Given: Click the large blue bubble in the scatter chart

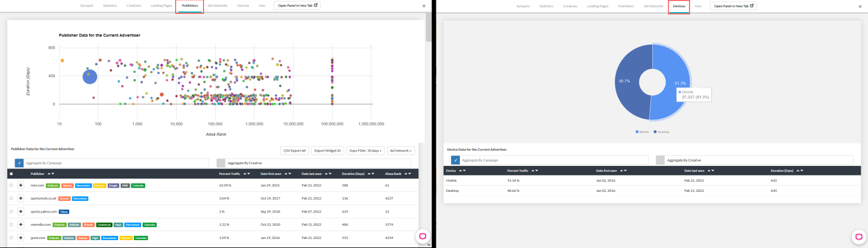Looking at the screenshot, I should (x=90, y=77).
